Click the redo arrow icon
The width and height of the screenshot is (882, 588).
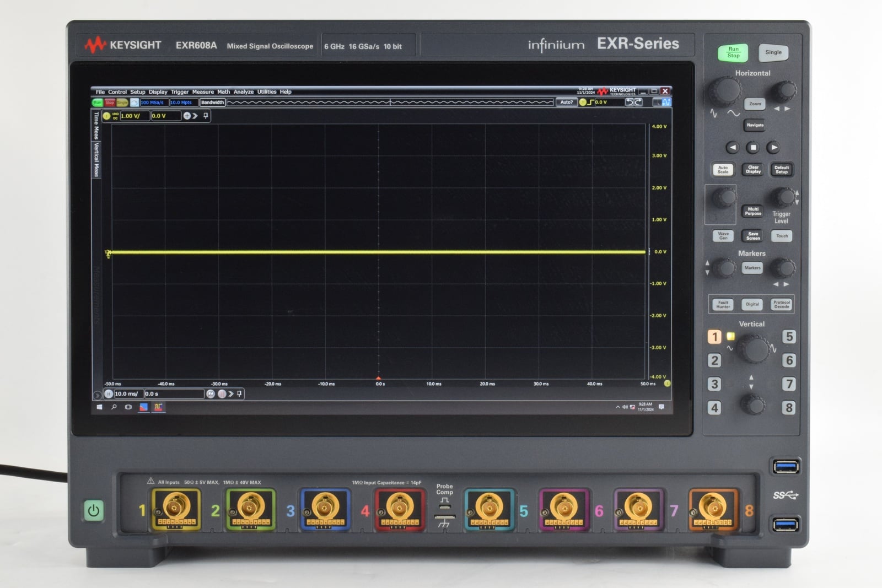tap(638, 103)
